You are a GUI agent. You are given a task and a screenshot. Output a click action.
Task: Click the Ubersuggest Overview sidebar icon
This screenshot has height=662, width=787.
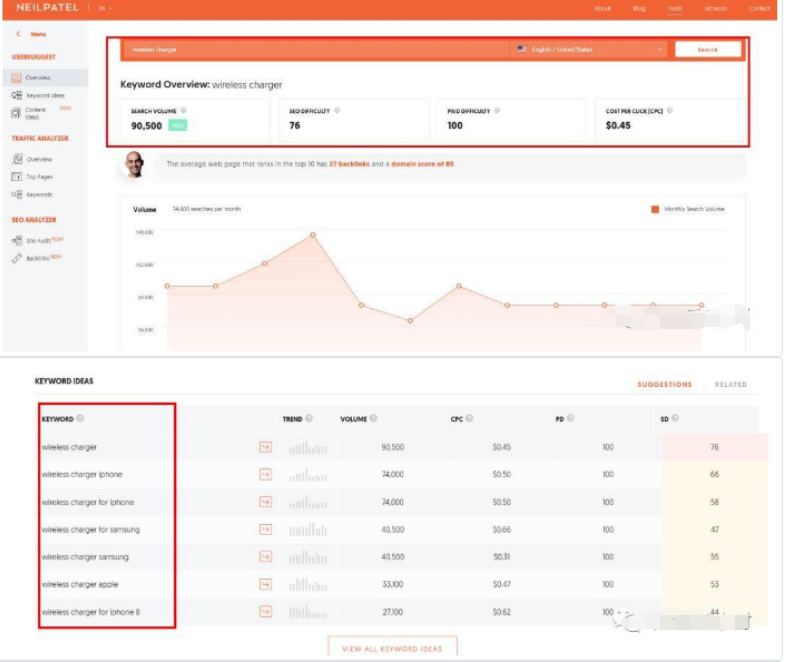click(x=17, y=77)
